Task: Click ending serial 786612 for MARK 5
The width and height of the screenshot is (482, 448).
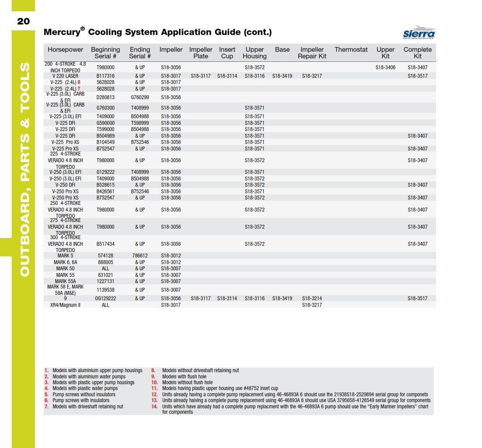Action: coord(140,255)
